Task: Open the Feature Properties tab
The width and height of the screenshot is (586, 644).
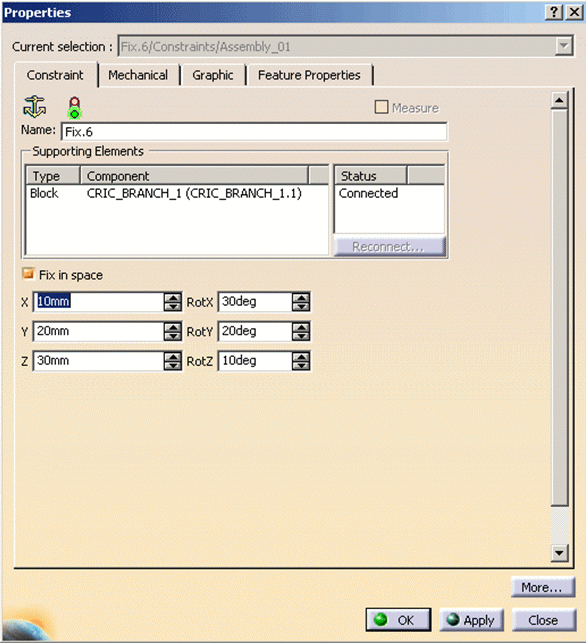Action: pos(309,75)
